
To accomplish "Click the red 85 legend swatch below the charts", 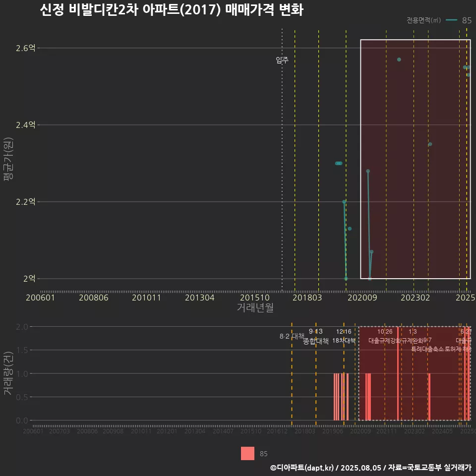I will 247,453.
